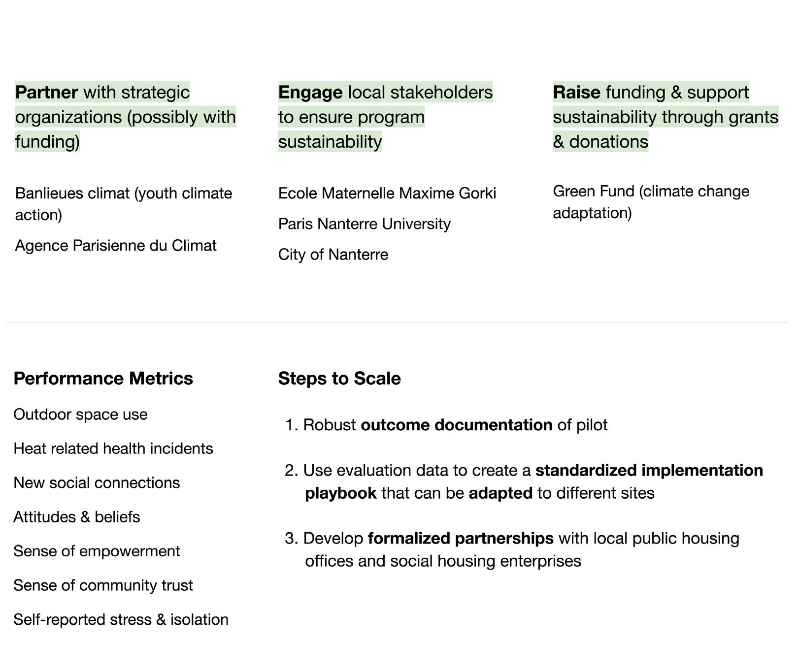Click the "Steps to Scale" heading
The image size is (799, 672).
click(x=339, y=379)
